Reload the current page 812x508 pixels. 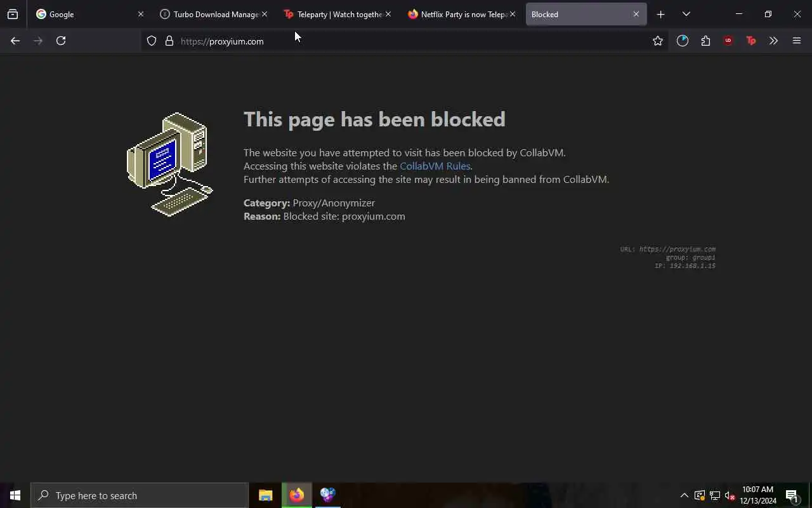tap(61, 41)
